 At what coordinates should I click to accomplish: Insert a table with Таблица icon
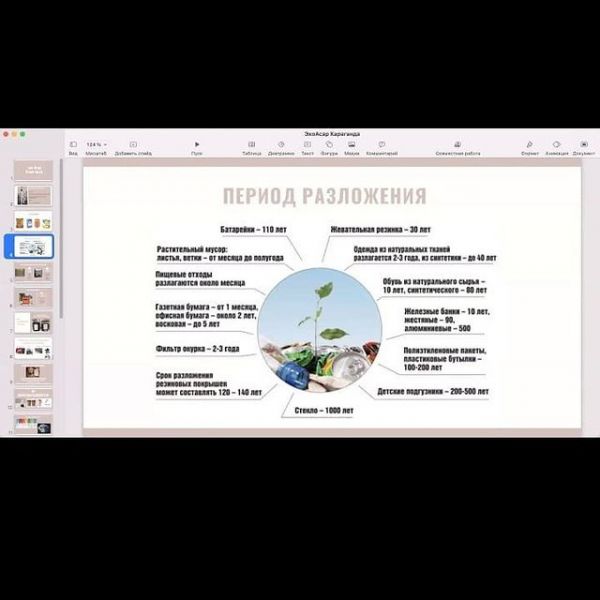point(251,145)
